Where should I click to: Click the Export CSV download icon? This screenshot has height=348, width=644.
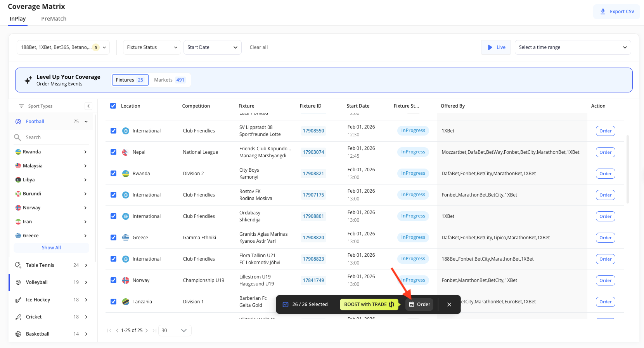pyautogui.click(x=602, y=12)
